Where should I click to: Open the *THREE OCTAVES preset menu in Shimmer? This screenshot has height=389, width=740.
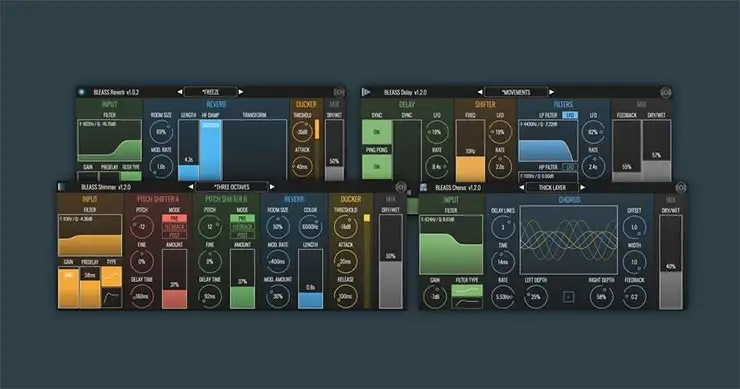coord(231,187)
